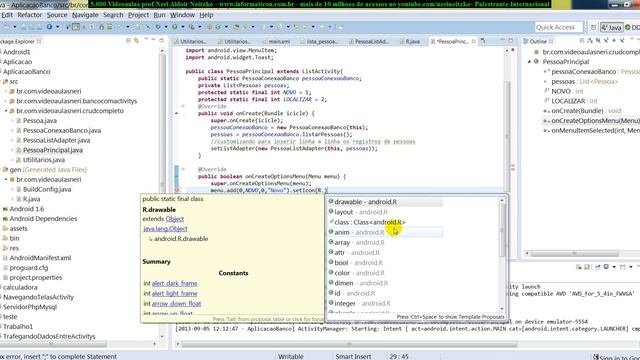Image resolution: width=640 pixels, height=360 pixels.
Task: Open the Refactor menu
Action: click(29, 15)
